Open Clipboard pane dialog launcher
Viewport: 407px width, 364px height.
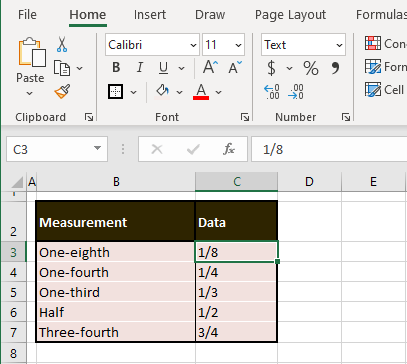click(x=89, y=117)
